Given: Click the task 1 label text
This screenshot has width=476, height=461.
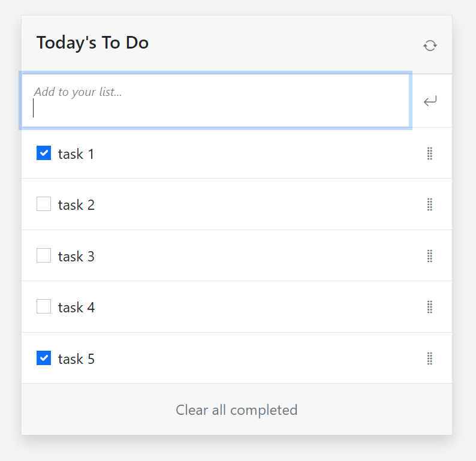Looking at the screenshot, I should pyautogui.click(x=76, y=154).
